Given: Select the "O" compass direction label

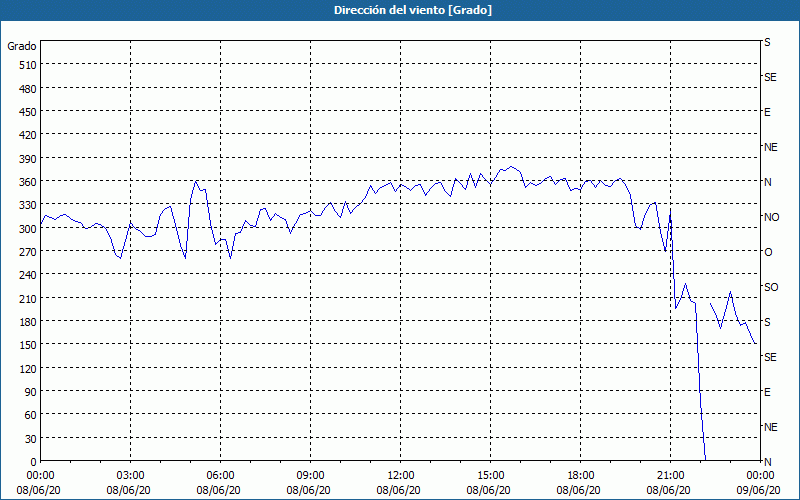Looking at the screenshot, I should [x=768, y=253].
